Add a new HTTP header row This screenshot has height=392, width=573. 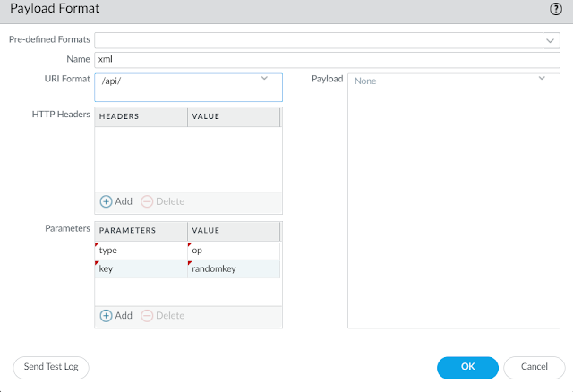click(x=116, y=201)
